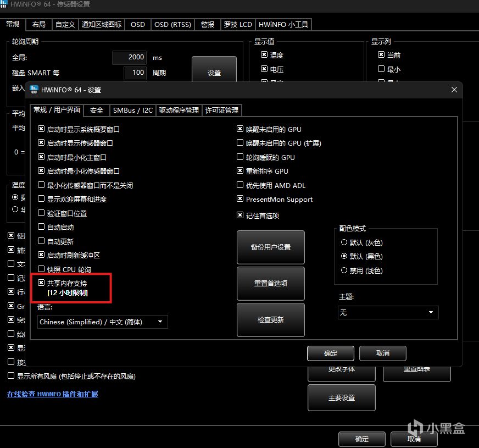Open the 驱动程序管理 tab
The height and width of the screenshot is (448, 479).
(x=179, y=110)
